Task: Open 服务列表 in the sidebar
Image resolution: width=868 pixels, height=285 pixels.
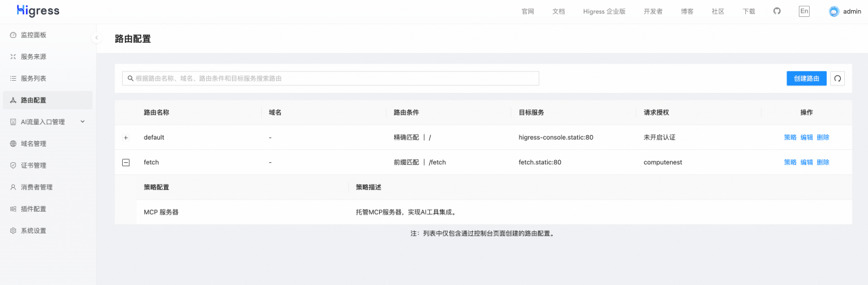Action: coord(33,79)
